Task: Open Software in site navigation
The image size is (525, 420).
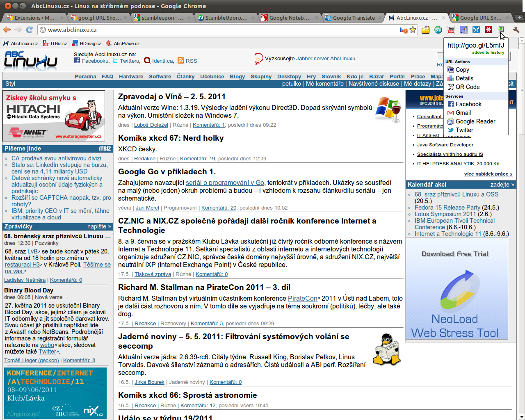Action: [160, 76]
